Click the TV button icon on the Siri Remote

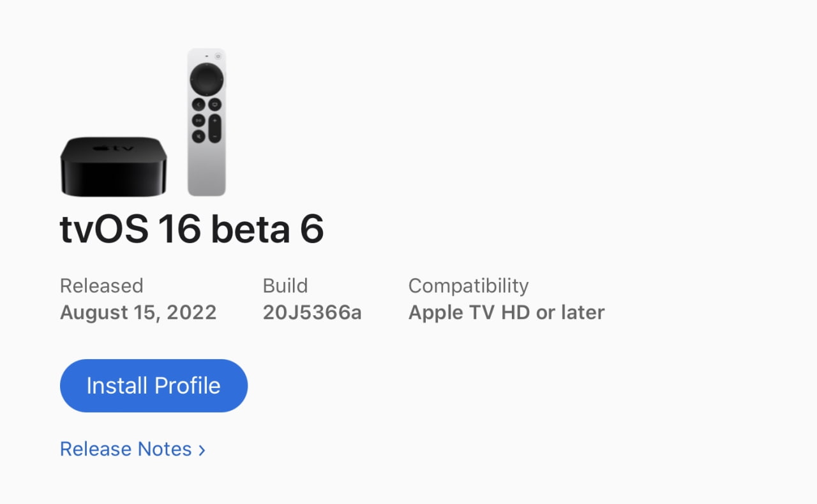(214, 104)
